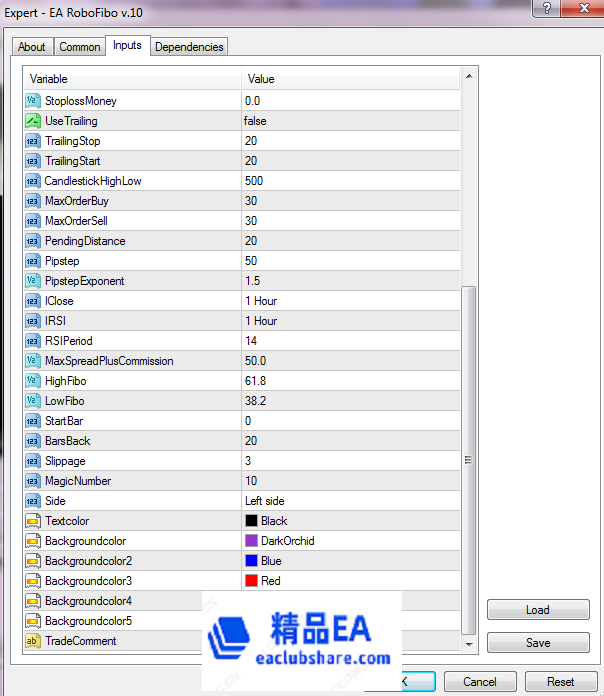Switch to the Dependencies tab
The width and height of the screenshot is (604, 696).
190,47
